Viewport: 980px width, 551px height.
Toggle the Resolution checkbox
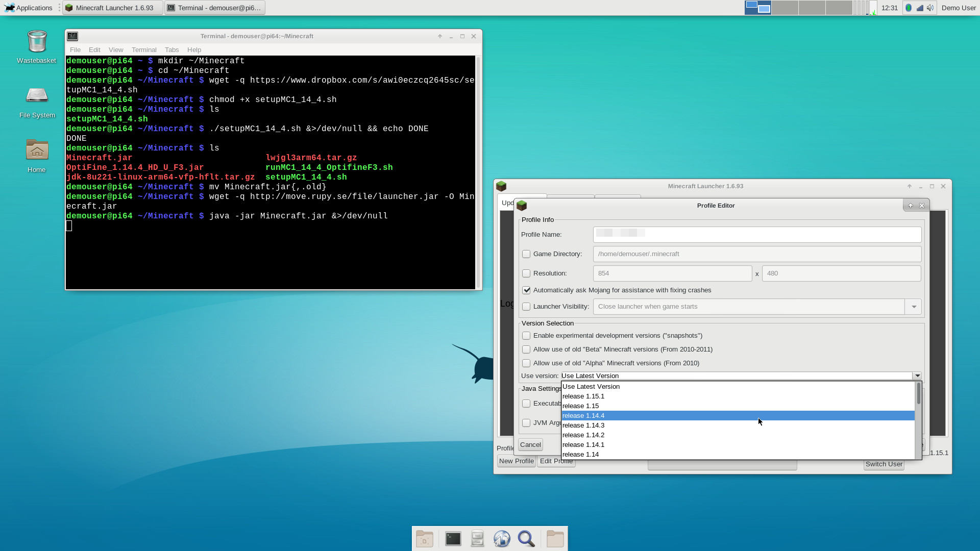[x=526, y=273]
